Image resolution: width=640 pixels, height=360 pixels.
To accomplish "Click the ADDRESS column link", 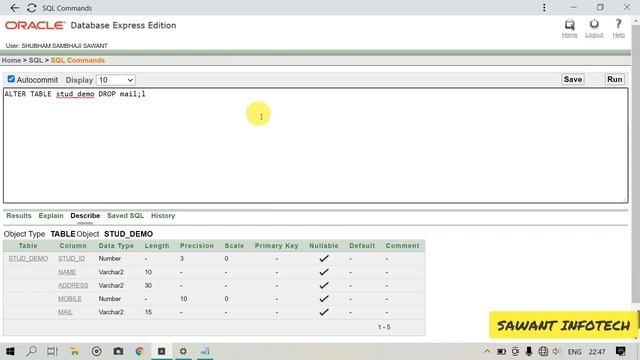I will point(73,286).
